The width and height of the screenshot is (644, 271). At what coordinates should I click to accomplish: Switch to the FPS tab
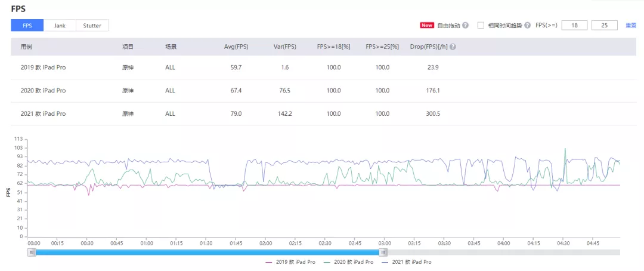coord(27,26)
